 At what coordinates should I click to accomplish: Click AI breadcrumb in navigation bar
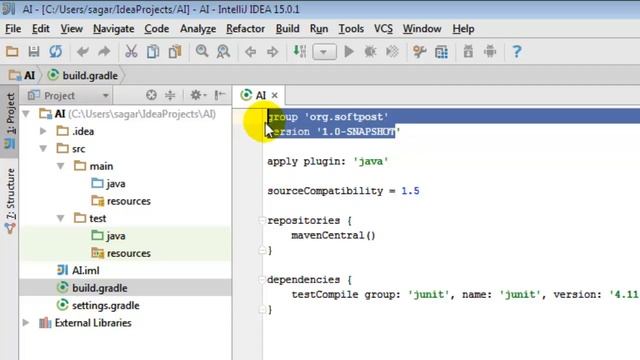(x=22, y=76)
